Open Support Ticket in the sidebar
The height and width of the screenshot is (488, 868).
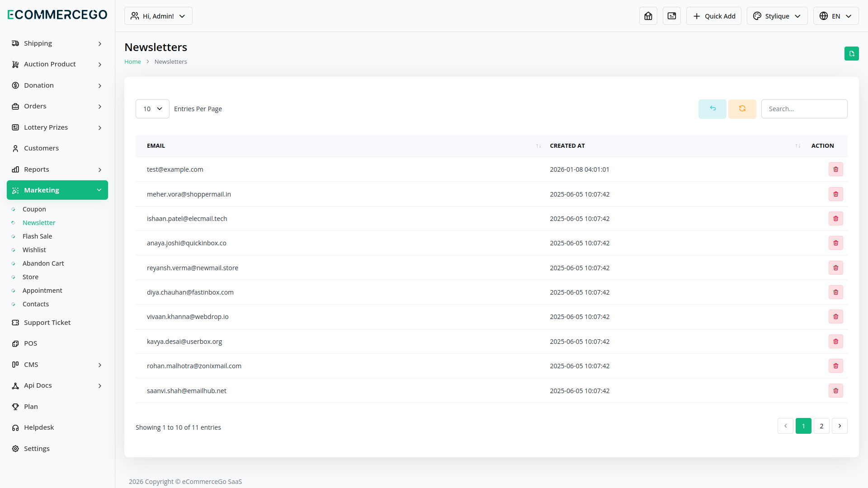[57, 323]
